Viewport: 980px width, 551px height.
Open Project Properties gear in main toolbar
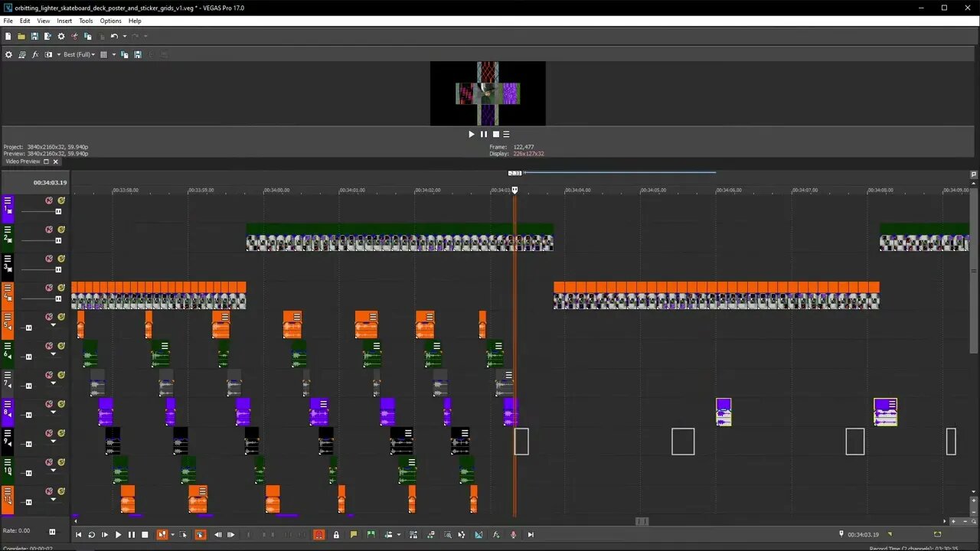click(61, 36)
